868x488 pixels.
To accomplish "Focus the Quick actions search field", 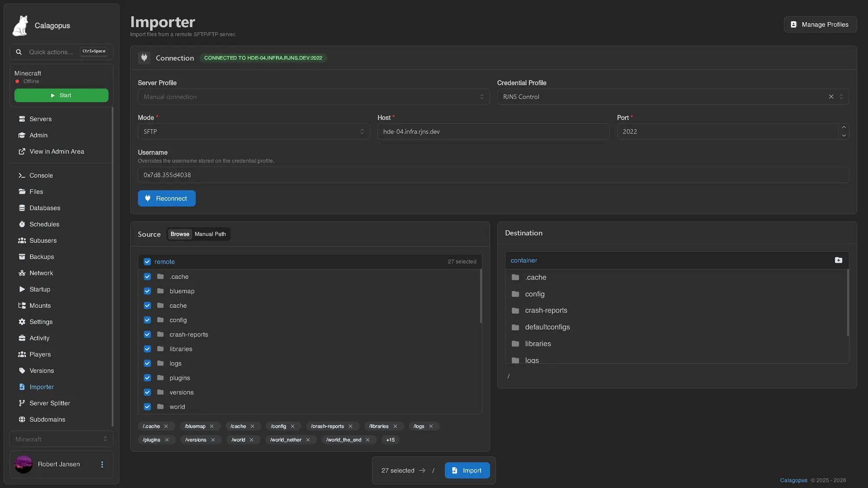I will point(61,52).
